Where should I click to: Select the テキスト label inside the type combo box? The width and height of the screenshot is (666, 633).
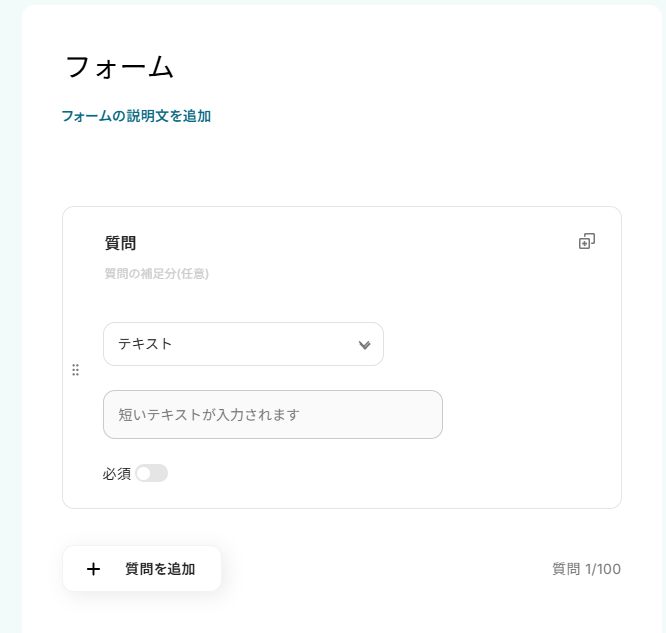click(x=146, y=344)
